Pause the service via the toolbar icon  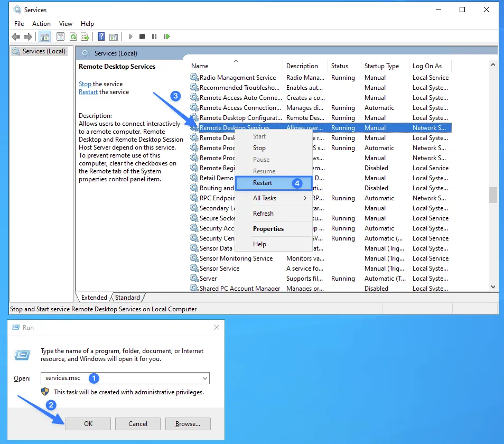point(154,36)
